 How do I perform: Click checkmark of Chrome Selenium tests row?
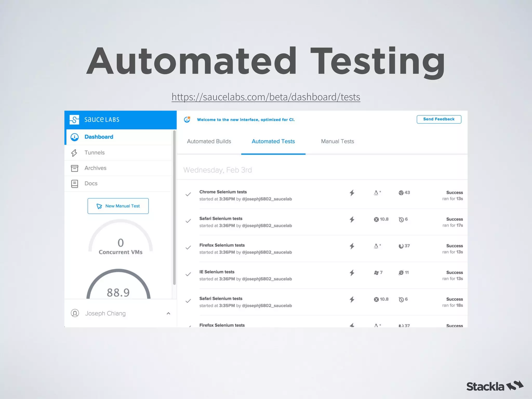coord(188,194)
